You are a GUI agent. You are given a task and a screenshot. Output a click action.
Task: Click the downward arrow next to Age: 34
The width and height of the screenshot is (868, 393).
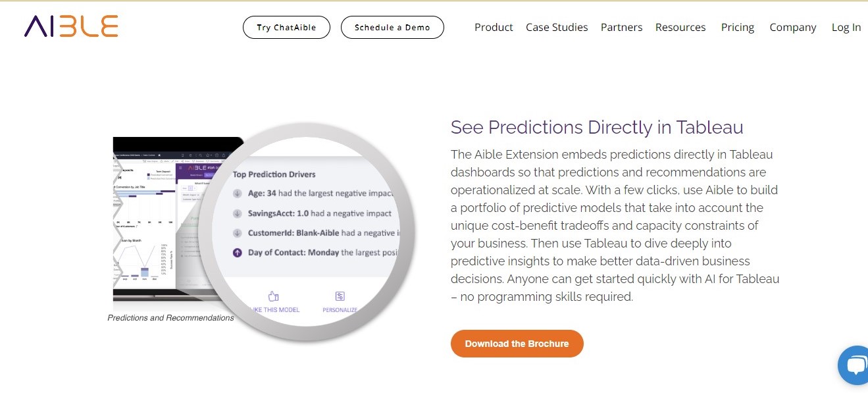237,193
